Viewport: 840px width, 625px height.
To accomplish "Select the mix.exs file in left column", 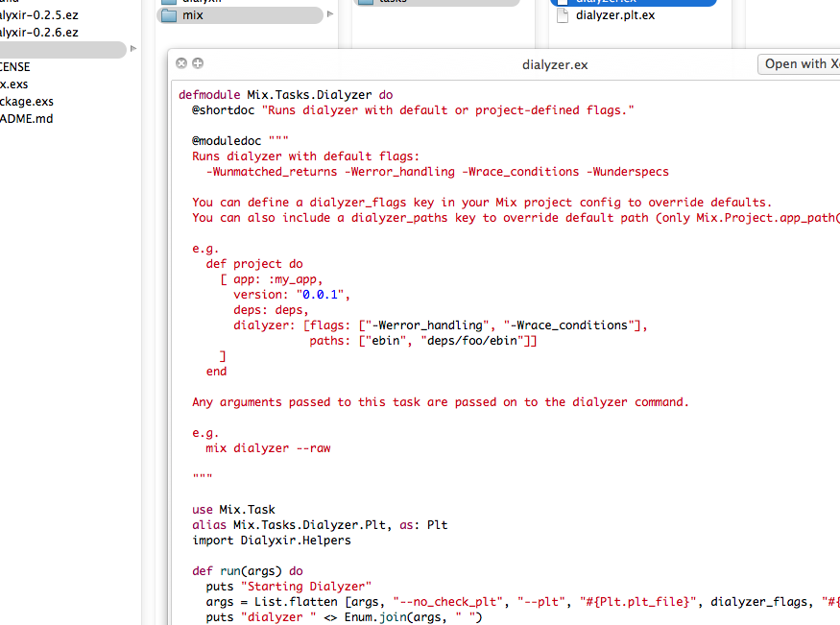I will click(x=14, y=84).
